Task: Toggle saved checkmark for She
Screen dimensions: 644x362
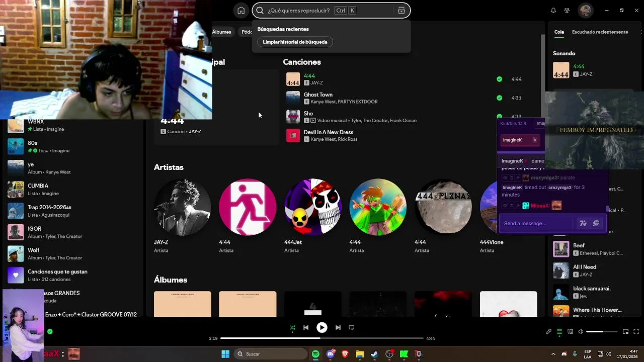Action: click(x=499, y=116)
